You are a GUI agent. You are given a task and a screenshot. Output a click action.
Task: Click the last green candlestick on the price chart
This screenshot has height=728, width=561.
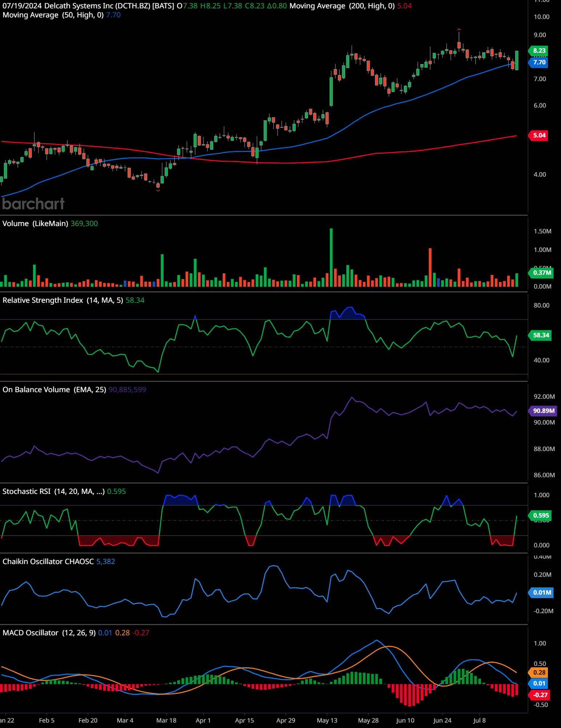(517, 60)
